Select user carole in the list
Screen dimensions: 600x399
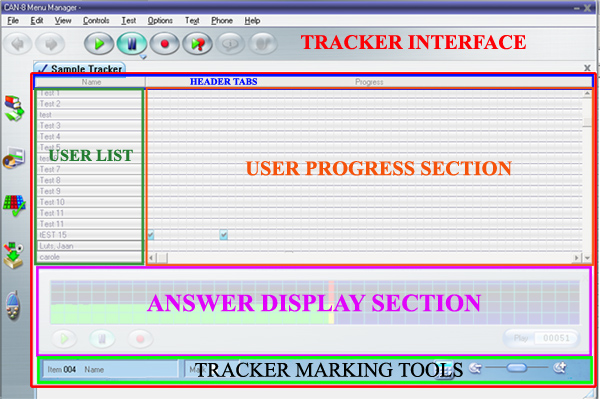point(90,257)
